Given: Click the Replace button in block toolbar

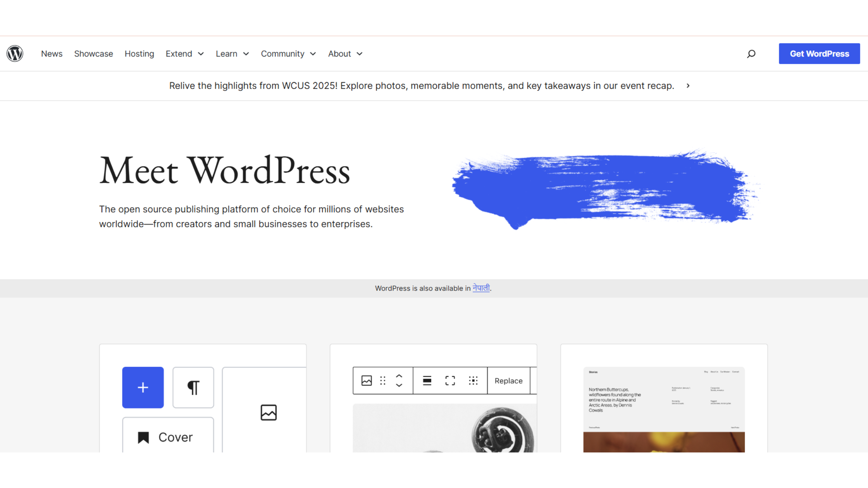Looking at the screenshot, I should tap(508, 381).
